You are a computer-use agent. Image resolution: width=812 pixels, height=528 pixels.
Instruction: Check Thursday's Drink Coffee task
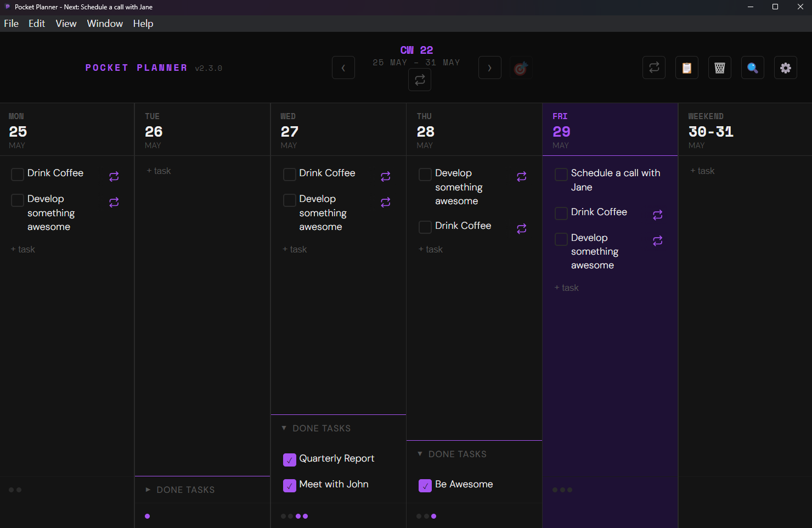(425, 227)
